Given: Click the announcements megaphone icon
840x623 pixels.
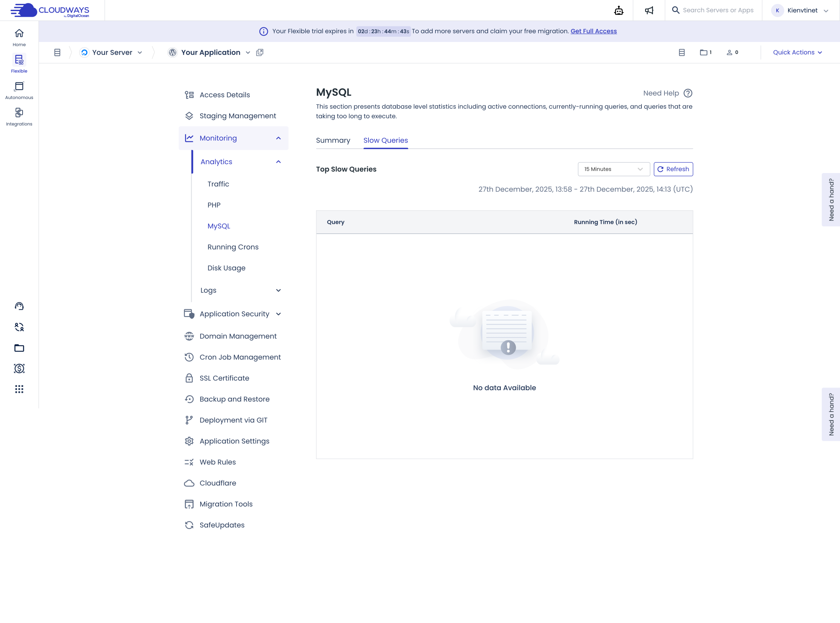Looking at the screenshot, I should [x=649, y=10].
